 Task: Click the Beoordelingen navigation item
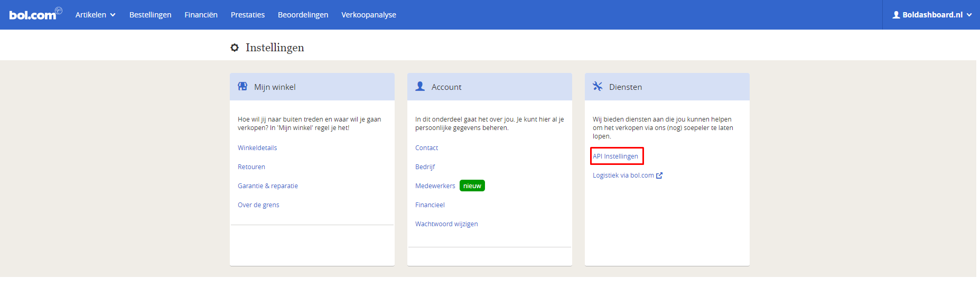(303, 15)
